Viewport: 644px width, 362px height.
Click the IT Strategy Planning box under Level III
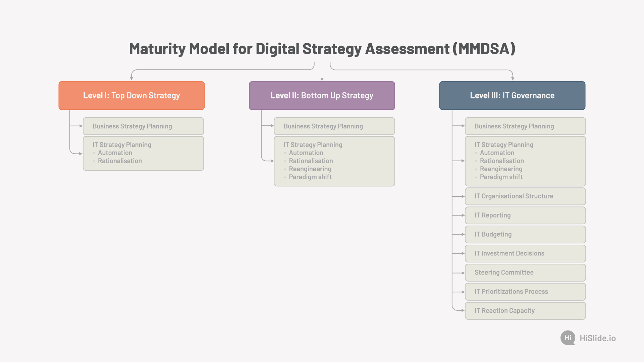[x=525, y=161]
